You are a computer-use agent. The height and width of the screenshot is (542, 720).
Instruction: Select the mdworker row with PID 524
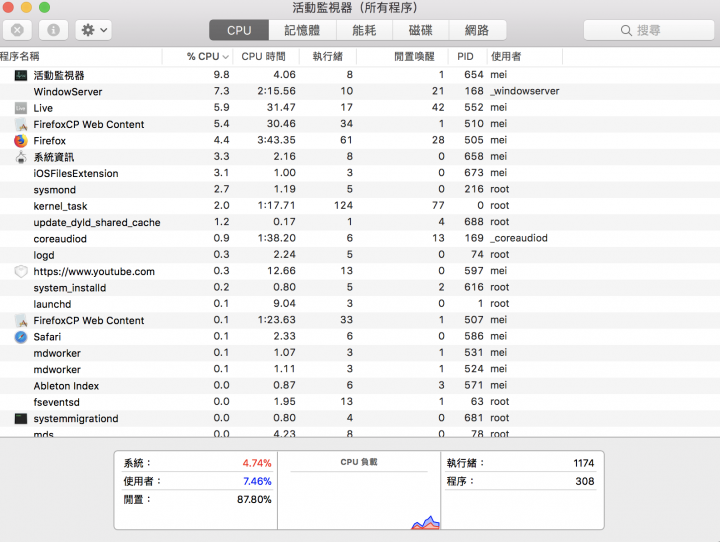coord(360,369)
